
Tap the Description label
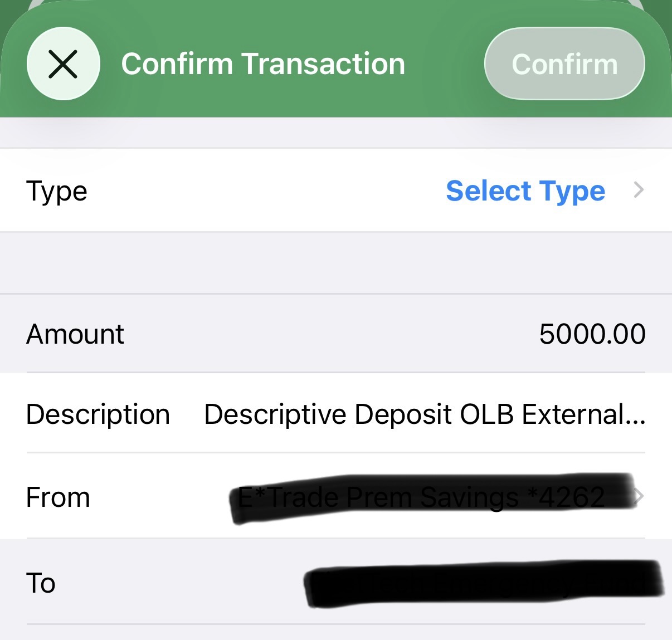point(98,414)
